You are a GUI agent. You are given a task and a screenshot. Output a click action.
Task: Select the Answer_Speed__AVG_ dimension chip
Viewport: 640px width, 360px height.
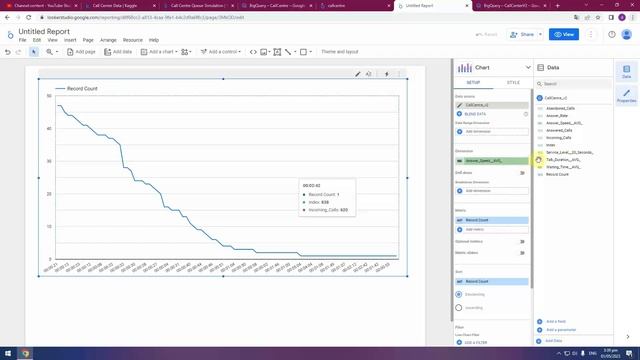(x=492, y=161)
